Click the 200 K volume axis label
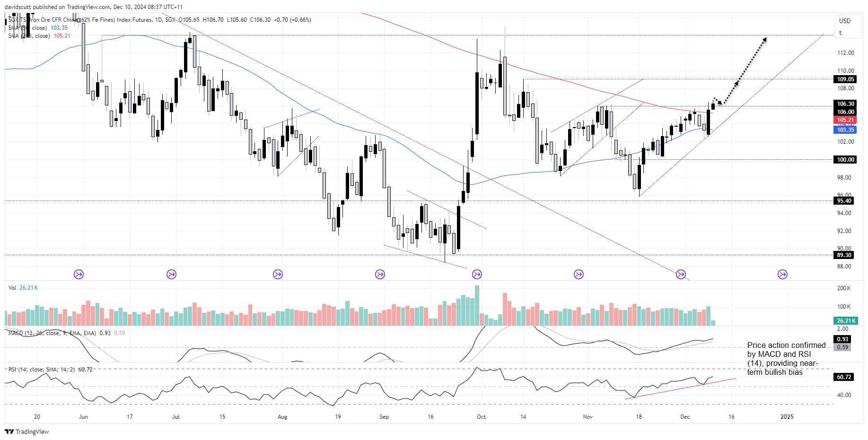The height and width of the screenshot is (440, 868). pyautogui.click(x=844, y=288)
